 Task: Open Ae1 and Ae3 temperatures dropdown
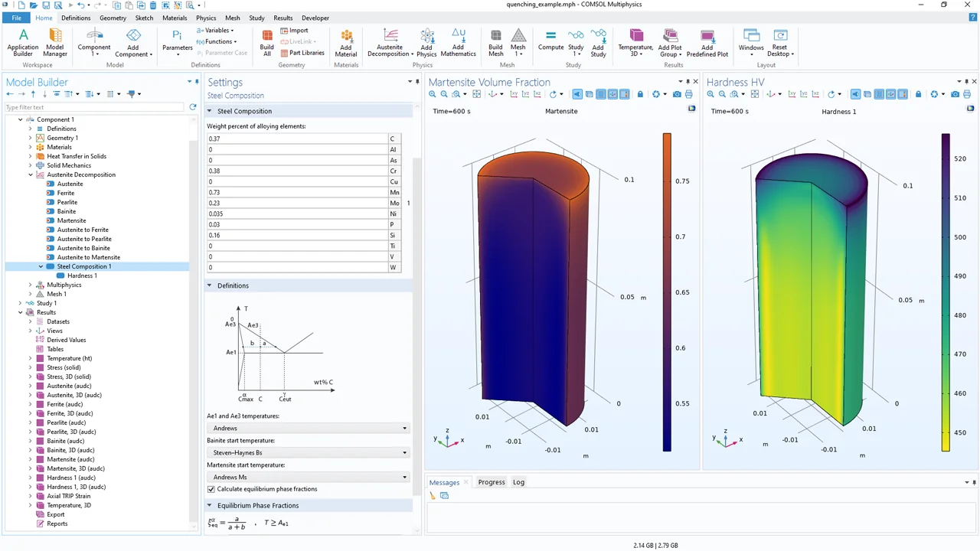[308, 428]
